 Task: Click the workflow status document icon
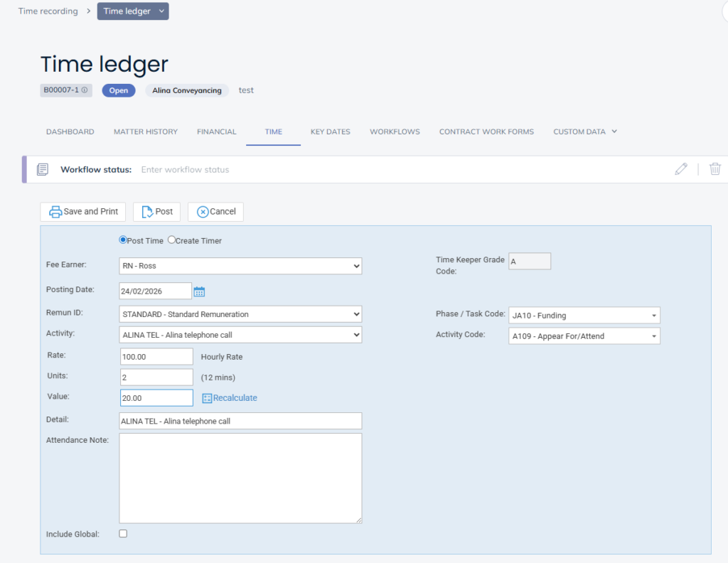(43, 169)
